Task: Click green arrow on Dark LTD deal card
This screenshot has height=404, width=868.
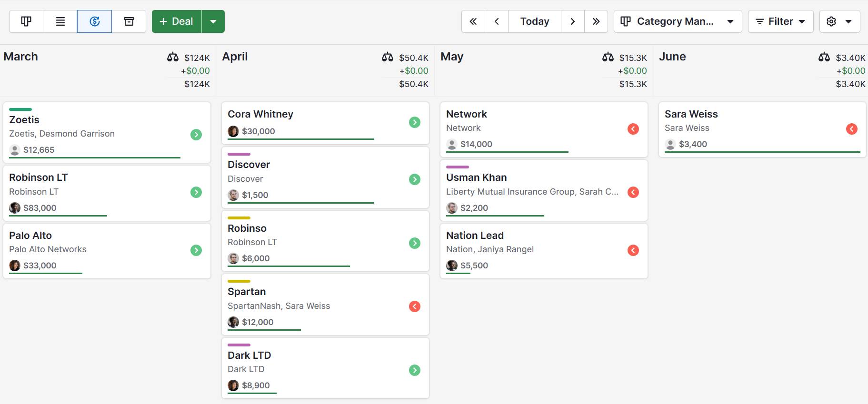Action: (x=415, y=370)
